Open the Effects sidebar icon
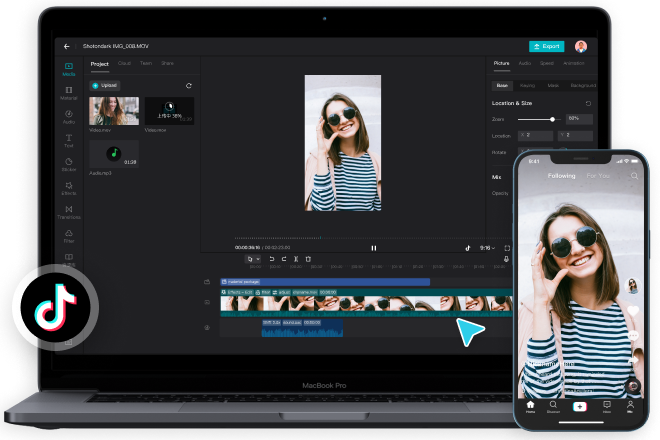This screenshot has width=660, height=440. 69,188
